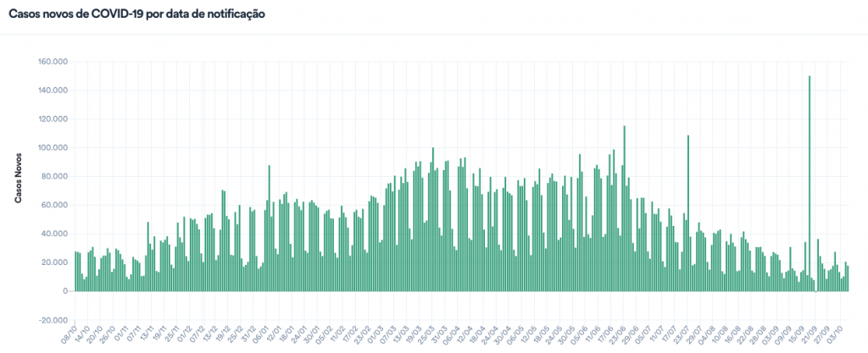
Task: Click the 60.000 y-axis label
Action: [x=54, y=205]
